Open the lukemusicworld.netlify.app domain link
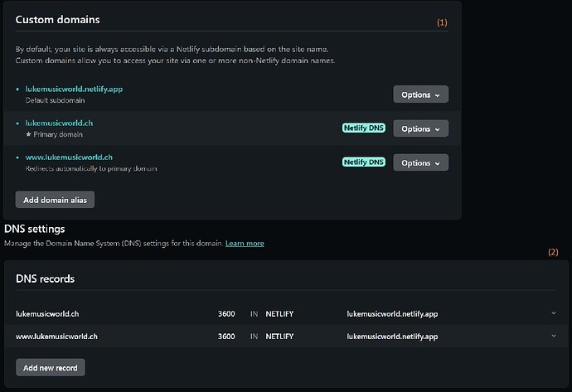This screenshot has width=572, height=392. click(x=74, y=89)
